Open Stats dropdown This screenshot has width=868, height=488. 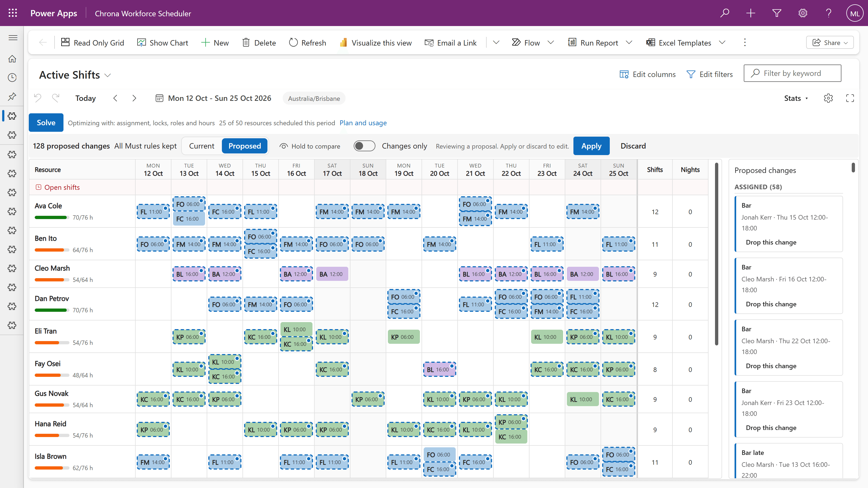point(796,98)
